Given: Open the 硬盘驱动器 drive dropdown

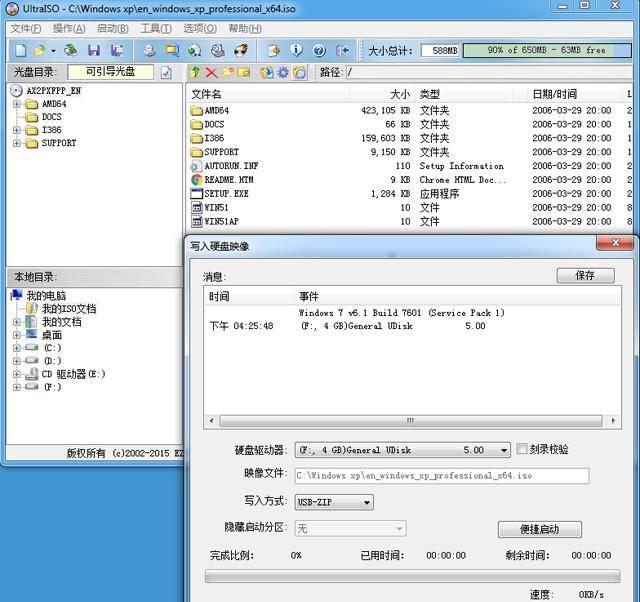Looking at the screenshot, I should coord(504,450).
